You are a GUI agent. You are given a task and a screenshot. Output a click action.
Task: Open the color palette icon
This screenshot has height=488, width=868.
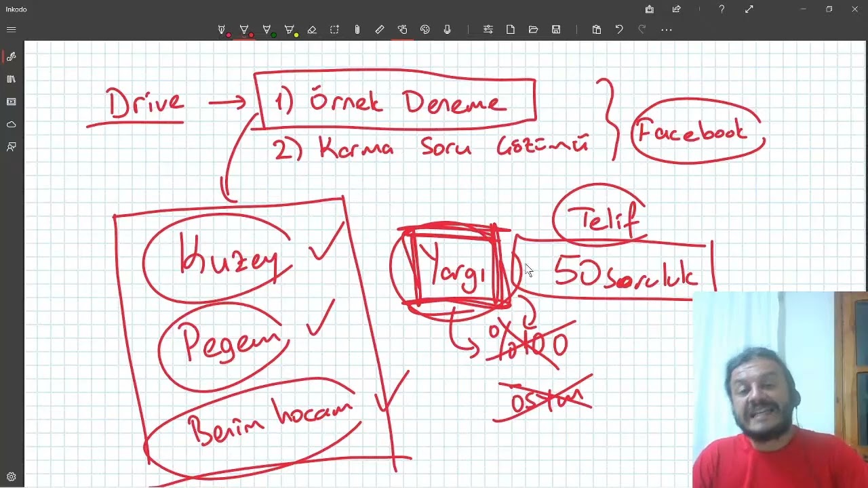click(425, 30)
